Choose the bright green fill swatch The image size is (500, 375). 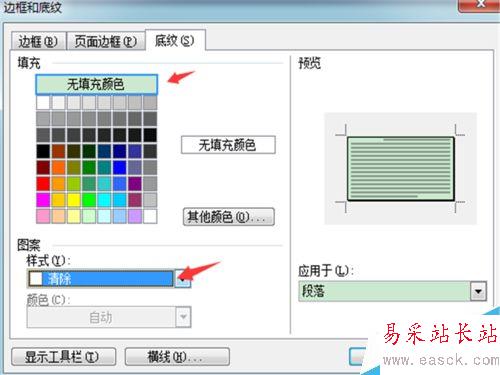89,200
